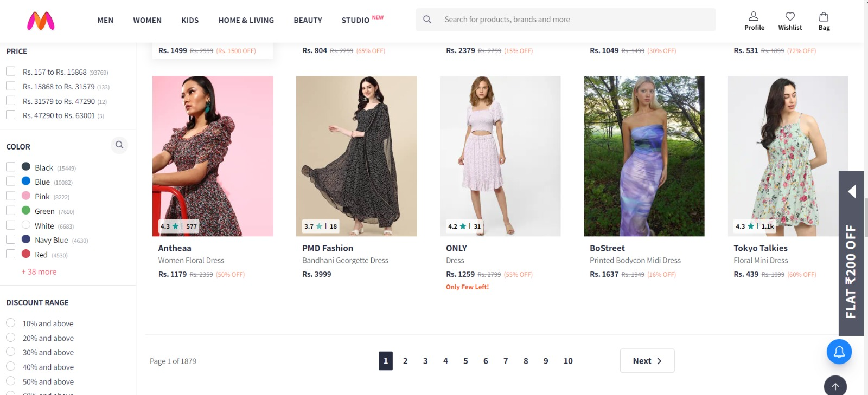Image resolution: width=868 pixels, height=395 pixels.
Task: Click the Red color swatch
Action: (x=26, y=254)
